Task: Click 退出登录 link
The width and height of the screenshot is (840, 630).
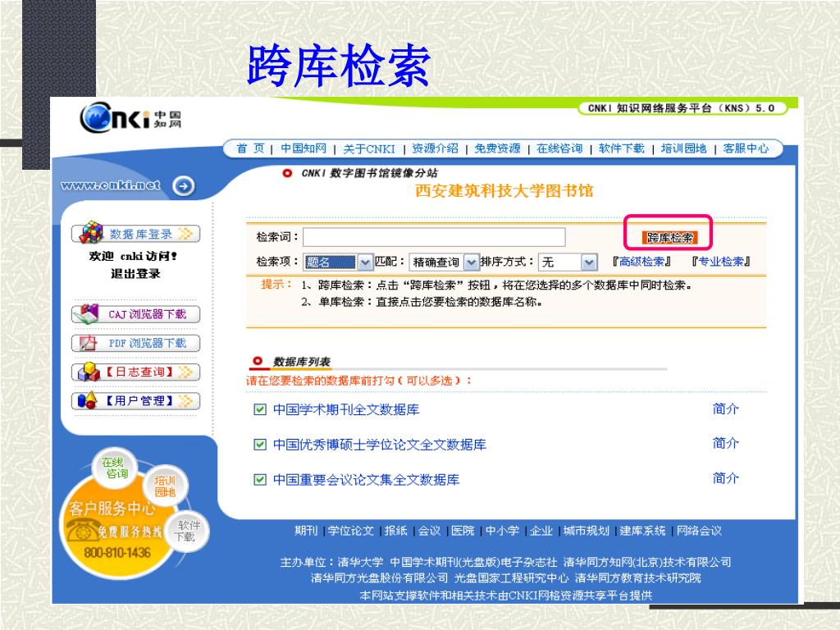Action: (135, 274)
